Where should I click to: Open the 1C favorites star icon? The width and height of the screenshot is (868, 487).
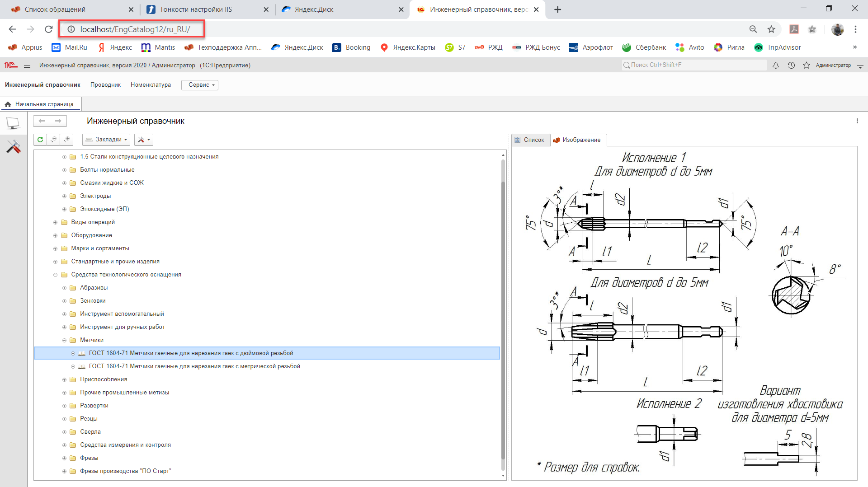(x=806, y=66)
